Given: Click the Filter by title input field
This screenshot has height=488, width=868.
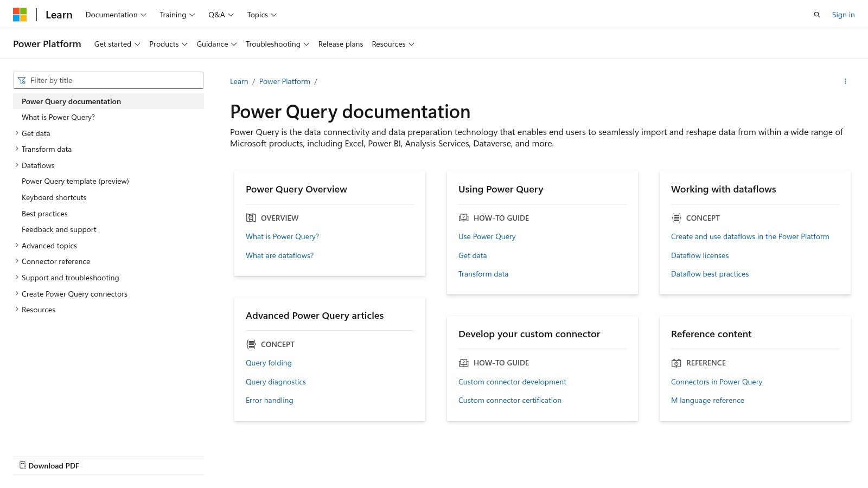Looking at the screenshot, I should (x=114, y=80).
